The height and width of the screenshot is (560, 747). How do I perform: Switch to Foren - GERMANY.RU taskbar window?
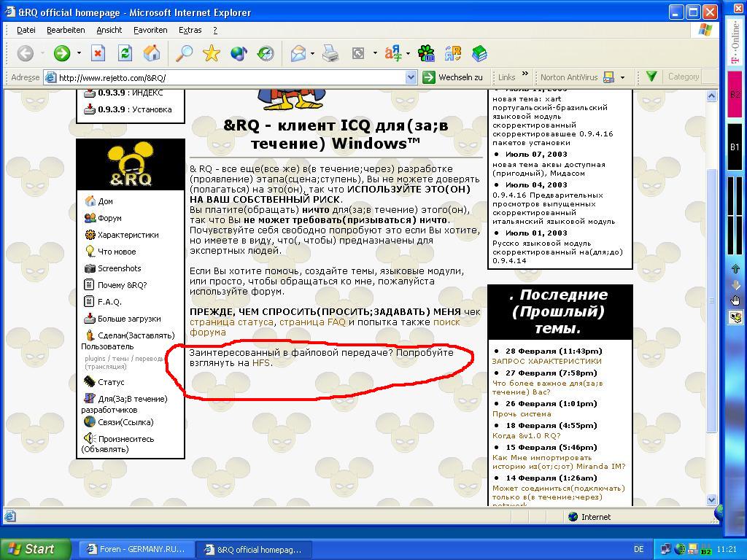136,549
